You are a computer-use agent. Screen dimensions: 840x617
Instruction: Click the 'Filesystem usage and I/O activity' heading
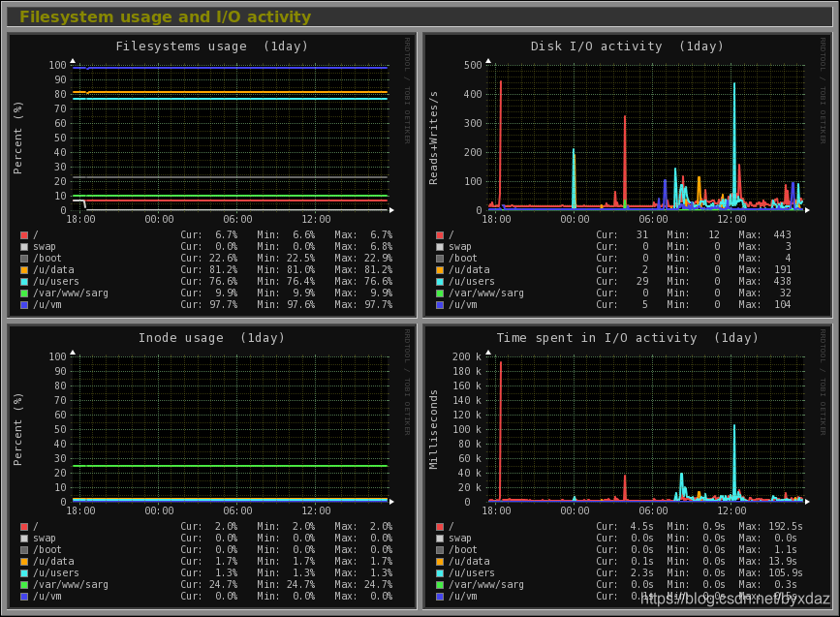(x=165, y=16)
